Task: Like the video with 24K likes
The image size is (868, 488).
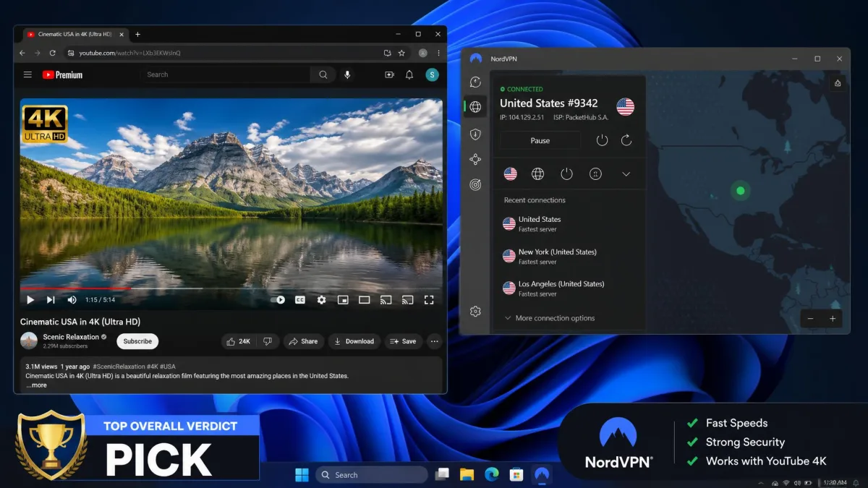Action: coord(238,341)
